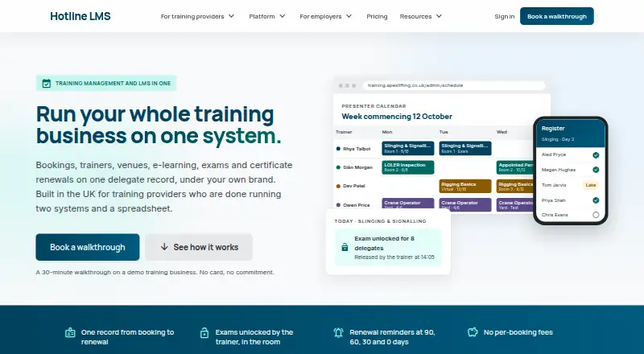Image resolution: width=644 pixels, height=354 pixels.
Task: Click the Week commencing 12 October heading
Action: tap(397, 116)
